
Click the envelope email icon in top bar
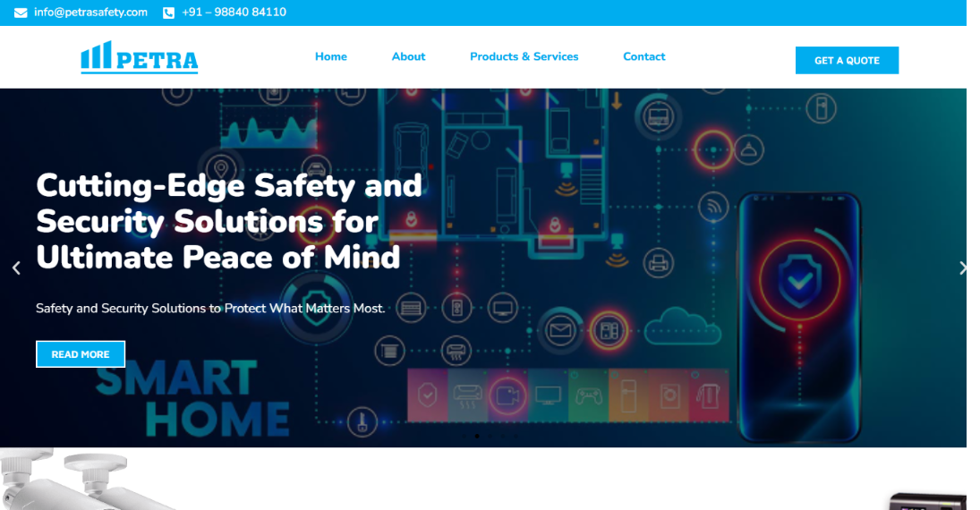pyautogui.click(x=21, y=13)
